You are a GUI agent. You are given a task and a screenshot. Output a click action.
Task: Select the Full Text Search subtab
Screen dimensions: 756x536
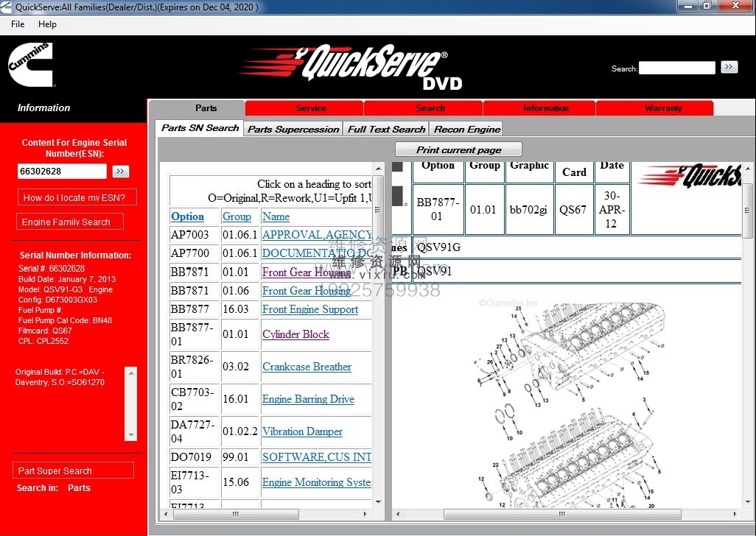(387, 129)
